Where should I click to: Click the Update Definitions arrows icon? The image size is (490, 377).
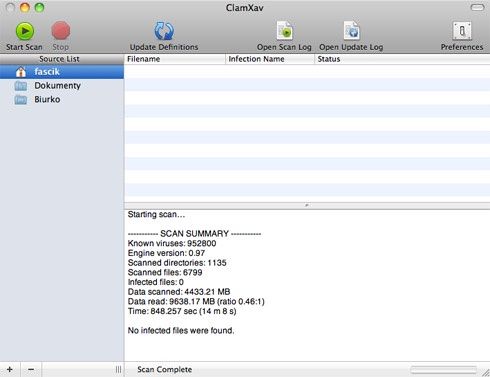(x=164, y=31)
